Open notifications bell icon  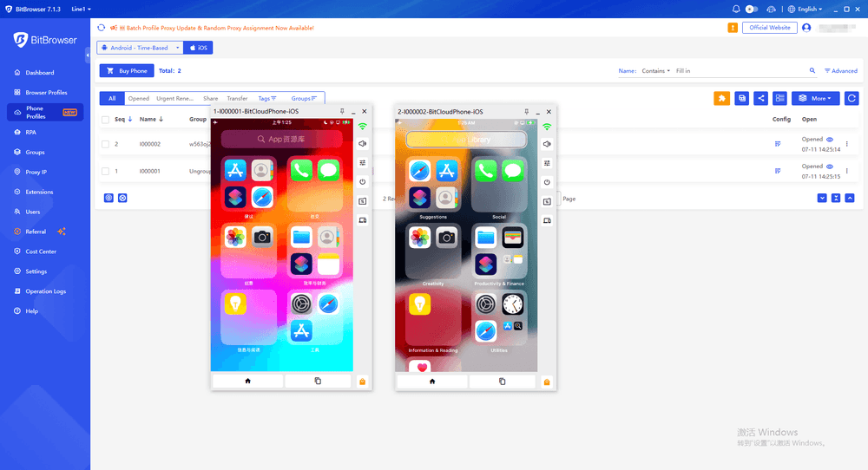pos(736,9)
